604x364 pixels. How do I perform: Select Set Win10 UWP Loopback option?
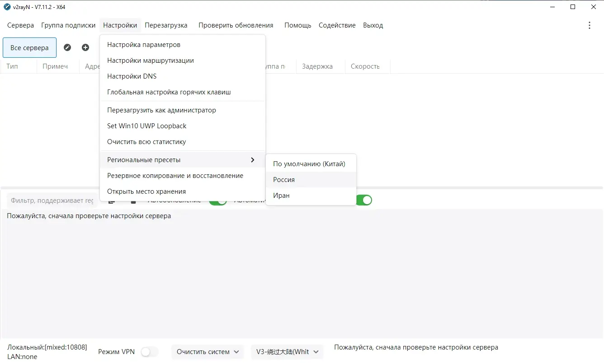146,126
